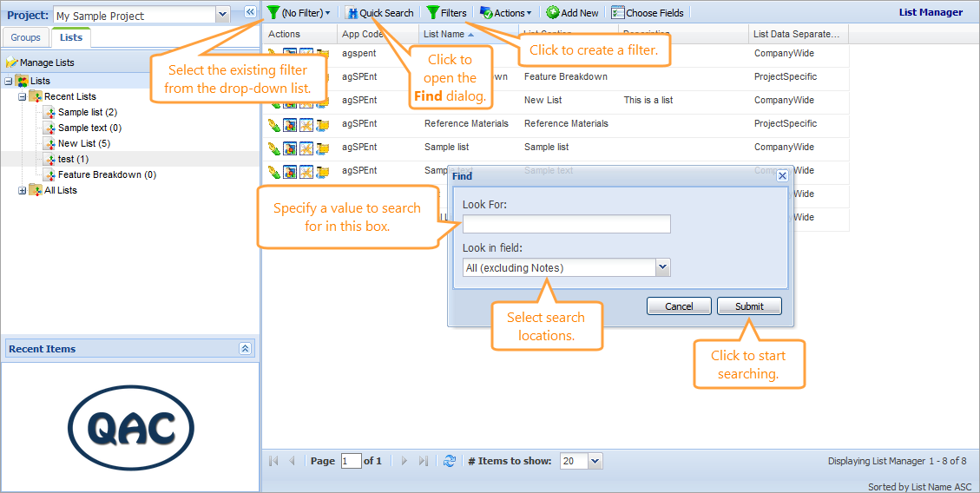
Task: Go to the next page using paging arrow
Action: pyautogui.click(x=404, y=461)
